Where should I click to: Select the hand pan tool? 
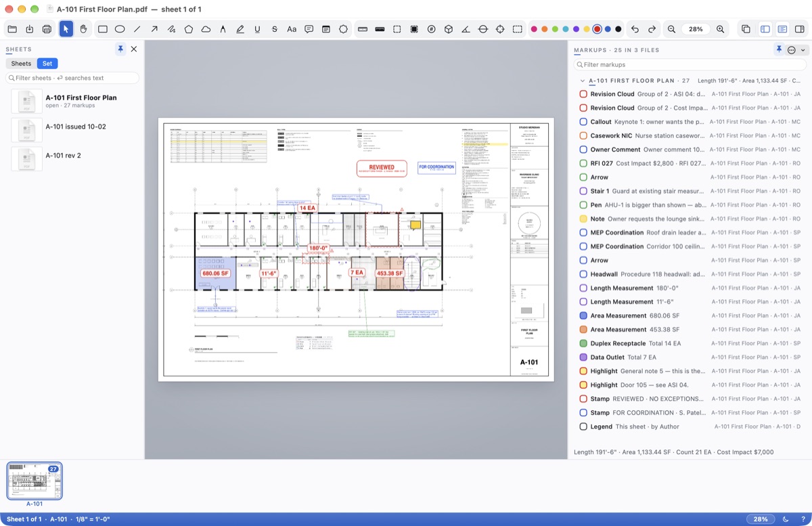pos(83,29)
